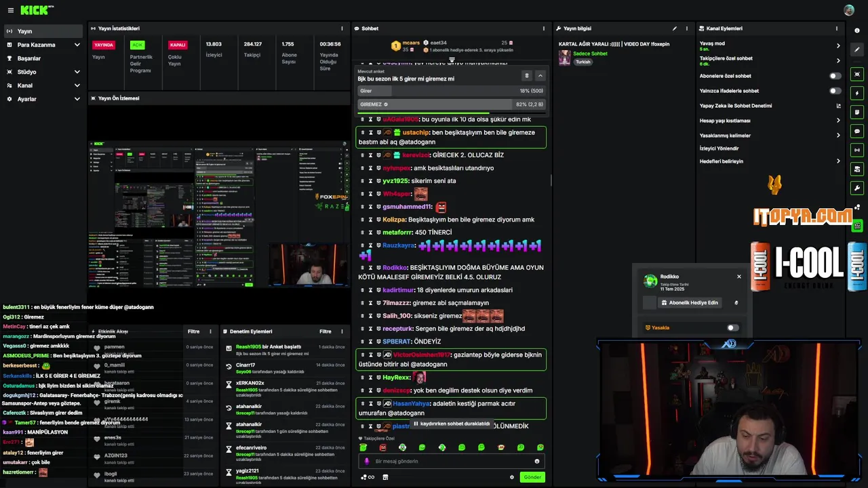
Task: Click the stream preview thumbnail
Action: [x=219, y=213]
